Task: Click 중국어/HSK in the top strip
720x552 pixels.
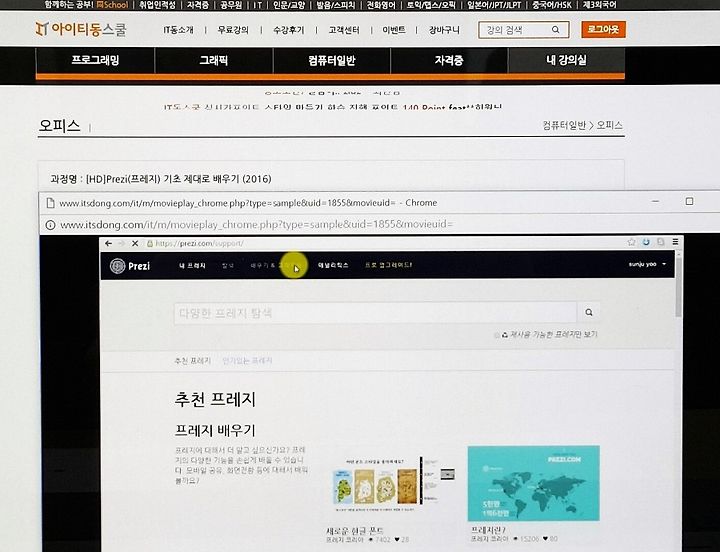Action: pos(551,5)
